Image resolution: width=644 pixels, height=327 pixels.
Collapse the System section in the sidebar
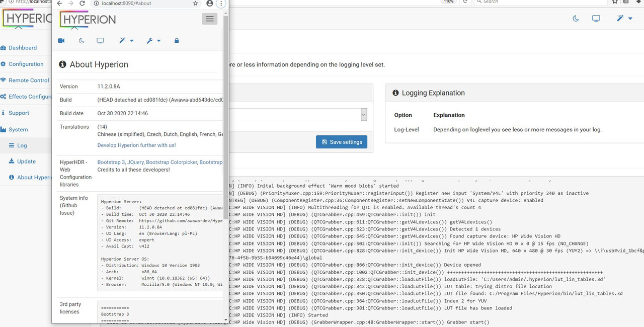pyautogui.click(x=18, y=129)
